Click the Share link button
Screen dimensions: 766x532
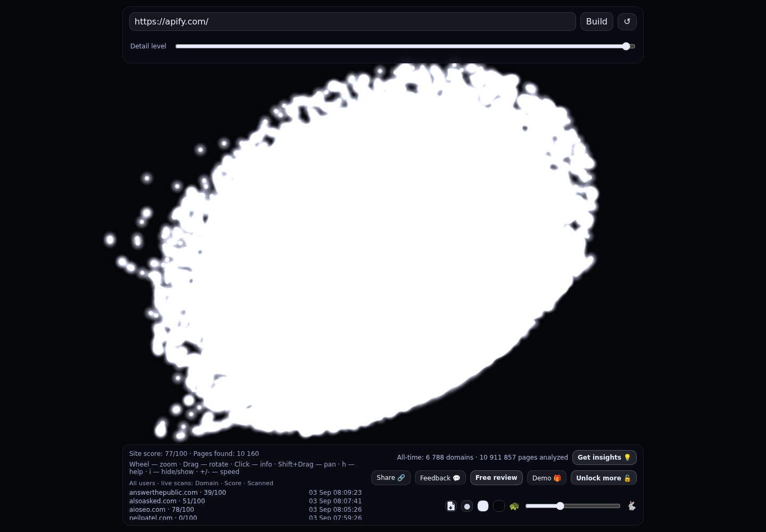tap(391, 478)
